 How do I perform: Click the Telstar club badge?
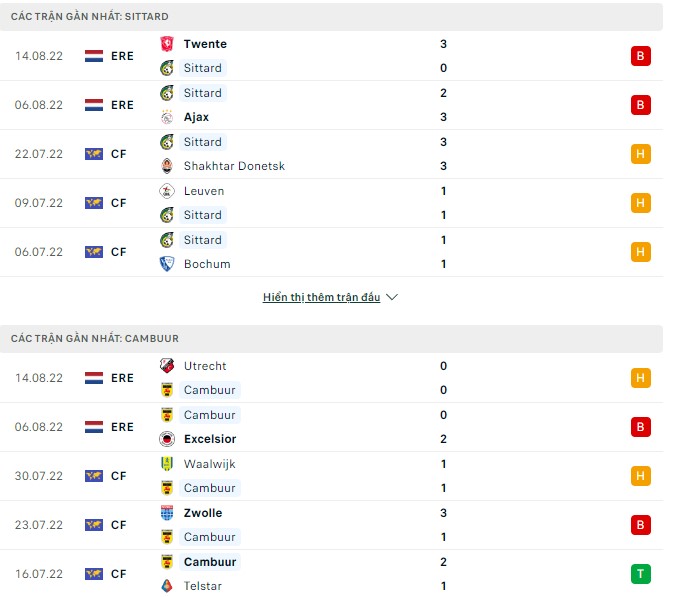[x=167, y=586]
